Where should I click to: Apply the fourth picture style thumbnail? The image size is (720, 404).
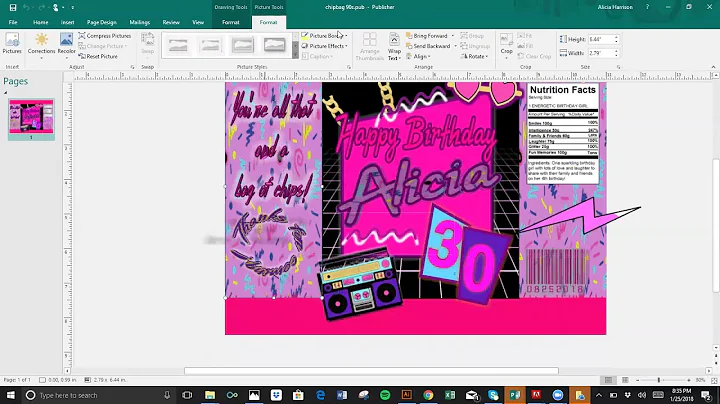coord(275,45)
